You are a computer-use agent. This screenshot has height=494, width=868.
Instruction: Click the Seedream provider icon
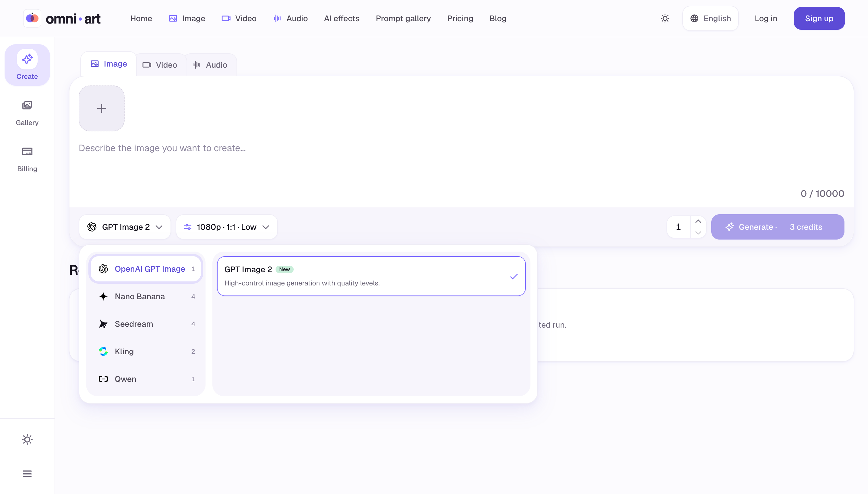click(103, 324)
